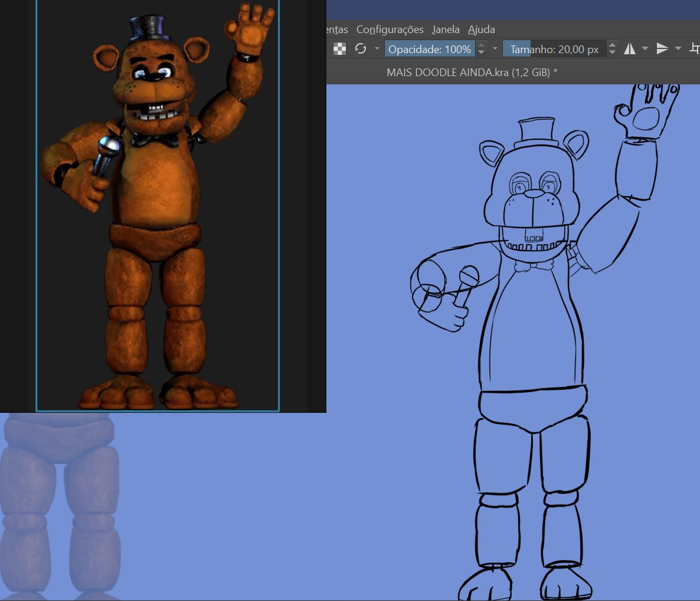Click the Tamanho increase arrow
This screenshot has height=601, width=700.
pos(613,45)
